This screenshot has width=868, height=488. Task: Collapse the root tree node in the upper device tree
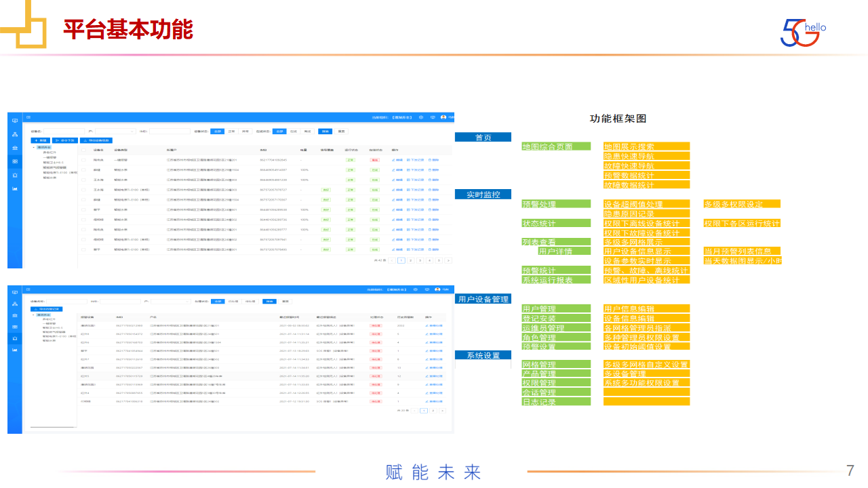coord(33,147)
